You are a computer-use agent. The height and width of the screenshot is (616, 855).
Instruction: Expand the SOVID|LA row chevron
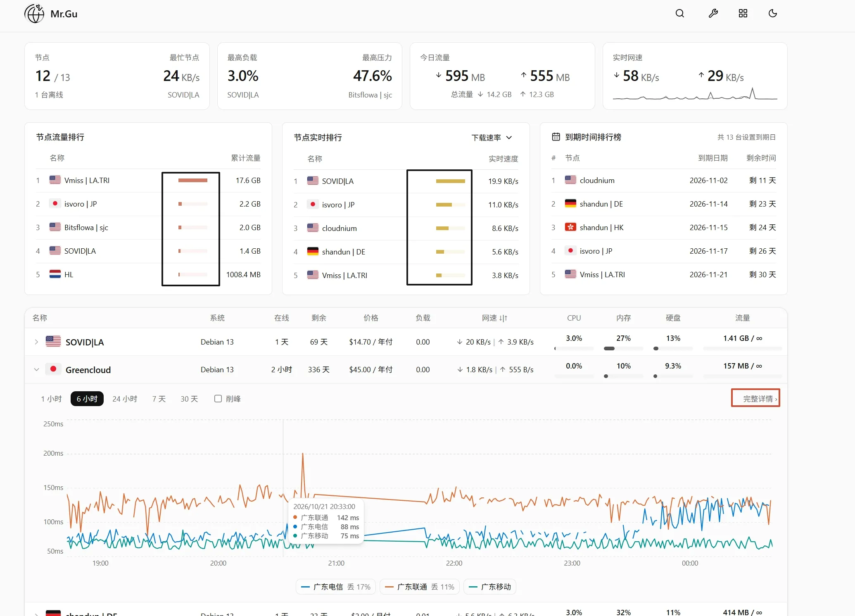36,342
